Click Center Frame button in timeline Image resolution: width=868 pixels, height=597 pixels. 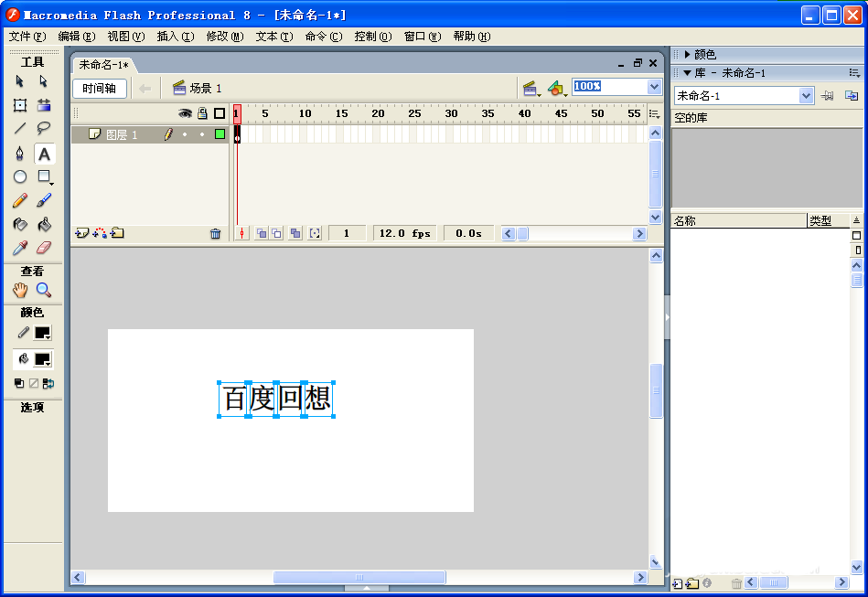pos(241,233)
